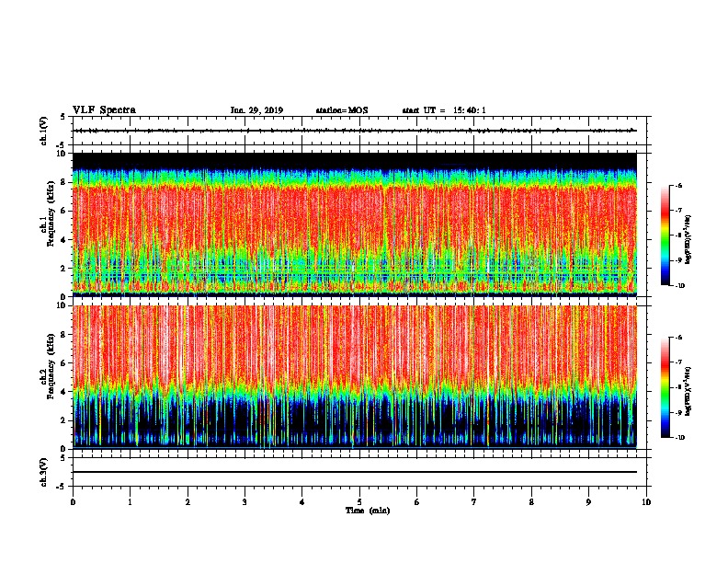The height and width of the screenshot is (563, 728).
Task: Click the "-7" label on ch.2 colorbar
Action: pos(678,362)
